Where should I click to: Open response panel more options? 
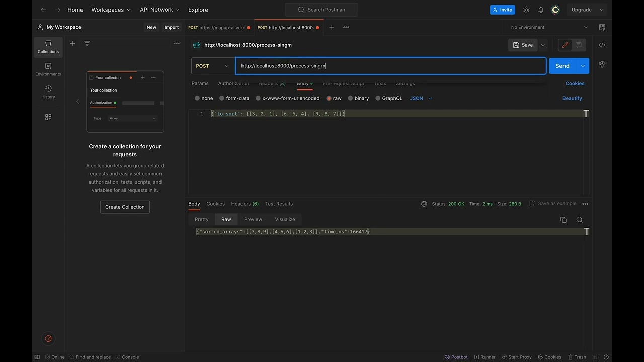click(x=585, y=204)
